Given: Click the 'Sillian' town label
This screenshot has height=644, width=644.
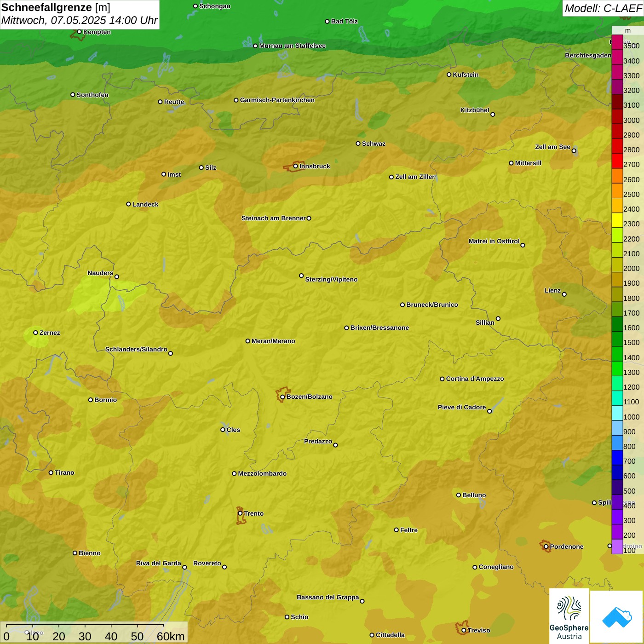Looking at the screenshot, I should click(485, 322).
